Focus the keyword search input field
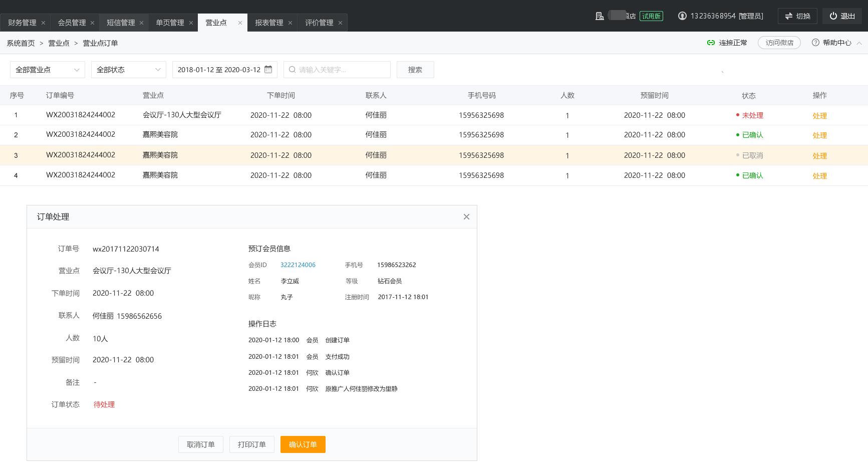Image resolution: width=868 pixels, height=465 pixels. click(342, 70)
